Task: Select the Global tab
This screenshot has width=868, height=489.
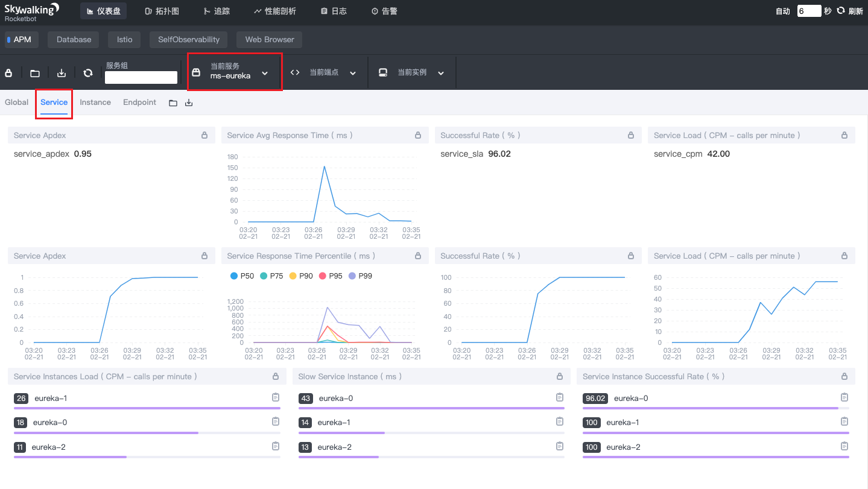Action: [x=17, y=103]
